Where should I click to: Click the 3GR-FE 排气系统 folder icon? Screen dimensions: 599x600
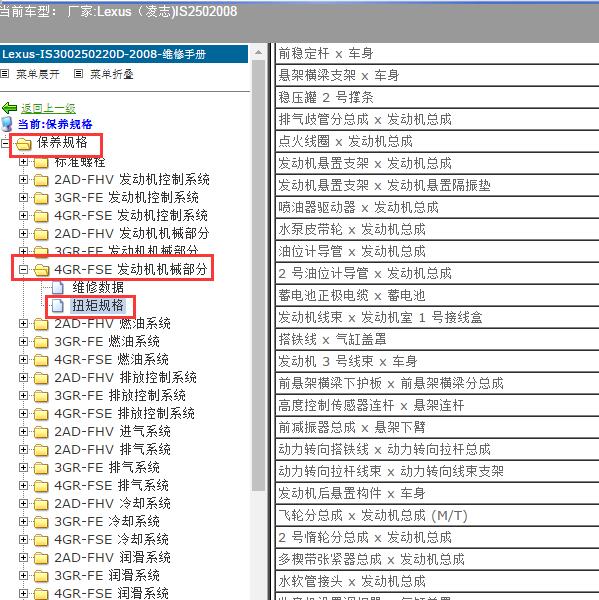coord(41,468)
